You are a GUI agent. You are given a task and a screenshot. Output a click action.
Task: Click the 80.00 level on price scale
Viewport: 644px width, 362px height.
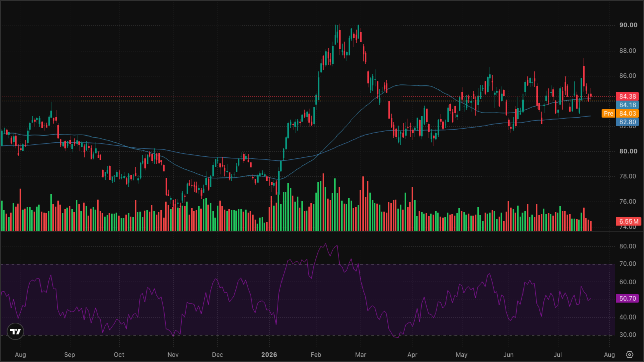click(628, 151)
